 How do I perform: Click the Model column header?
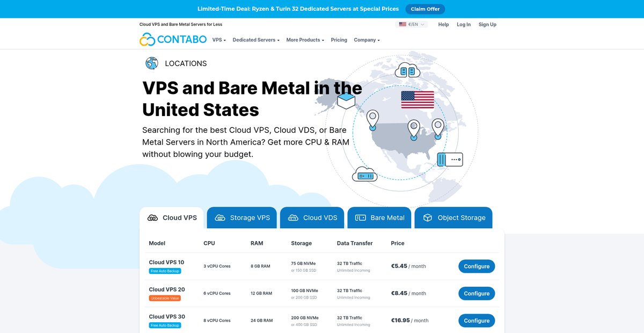[157, 243]
